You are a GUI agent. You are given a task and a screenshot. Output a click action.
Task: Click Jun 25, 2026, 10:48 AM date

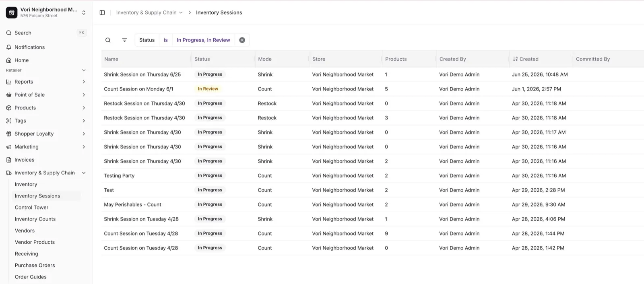(x=540, y=74)
